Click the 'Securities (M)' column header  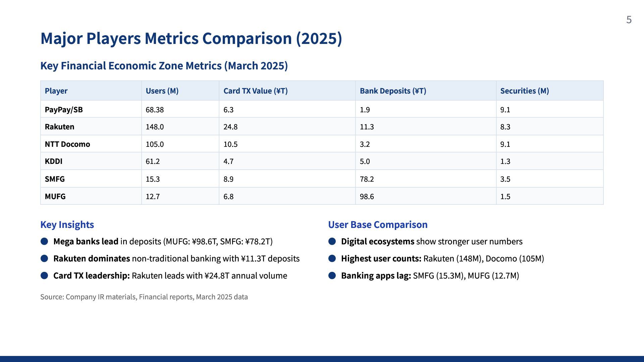tap(524, 91)
